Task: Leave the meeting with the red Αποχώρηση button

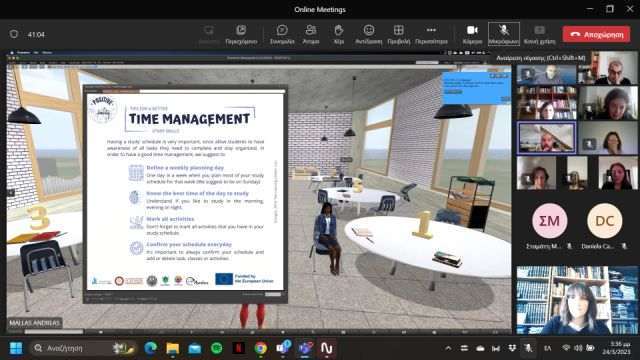Action: (x=596, y=34)
